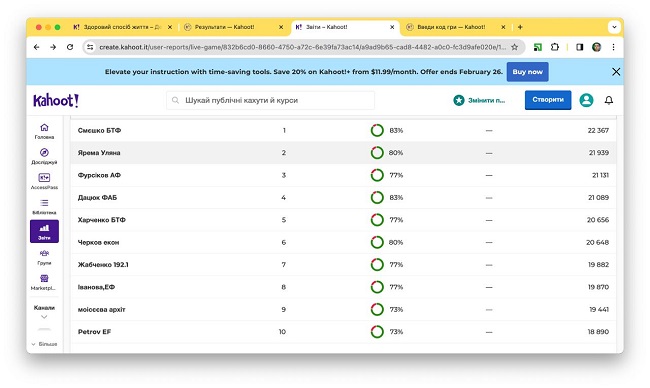Open player row Іванова,ЕФ
Image resolution: width=650 pixels, height=388 pixels.
pos(343,287)
